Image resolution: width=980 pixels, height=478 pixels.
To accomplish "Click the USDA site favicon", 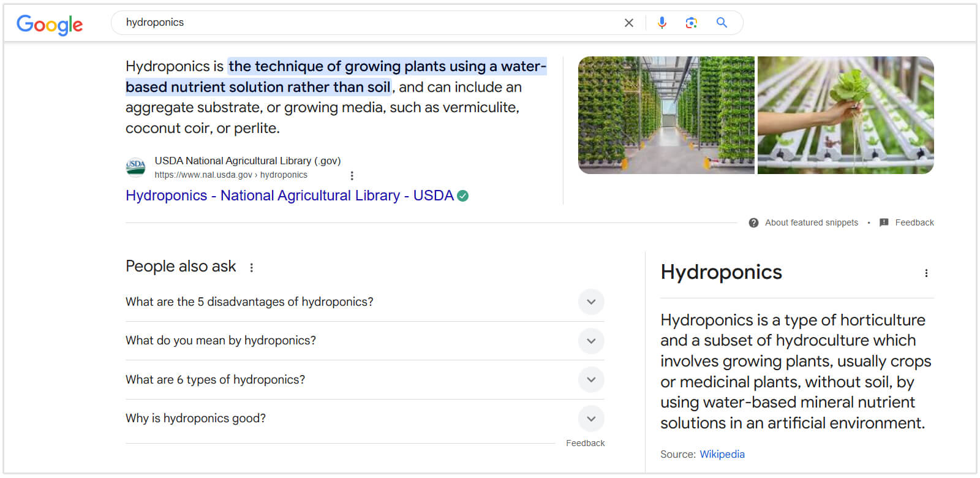I will (x=135, y=167).
